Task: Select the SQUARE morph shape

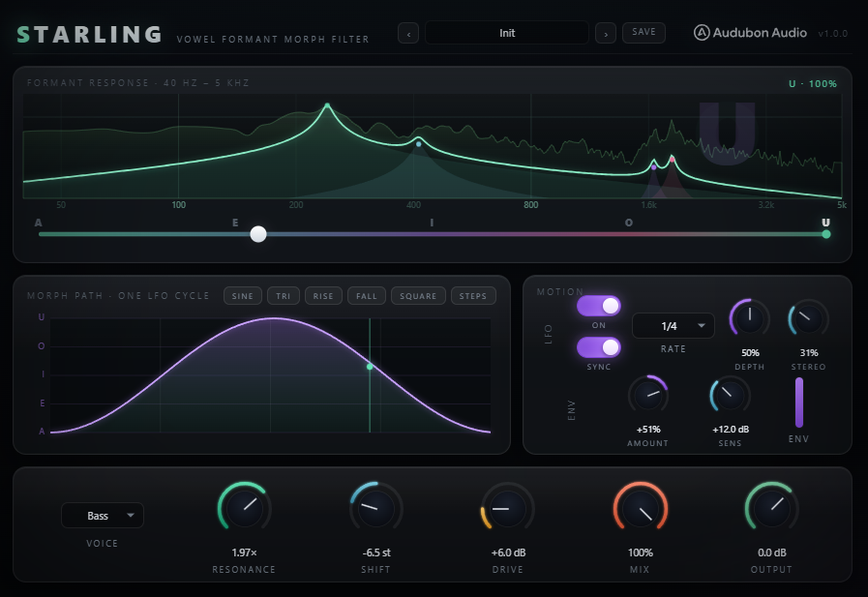Action: click(x=418, y=296)
